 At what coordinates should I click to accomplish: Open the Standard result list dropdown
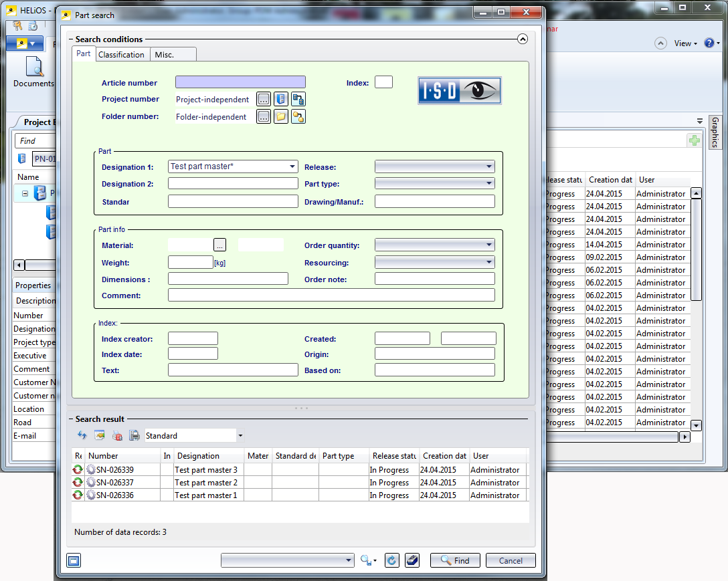[x=240, y=436]
